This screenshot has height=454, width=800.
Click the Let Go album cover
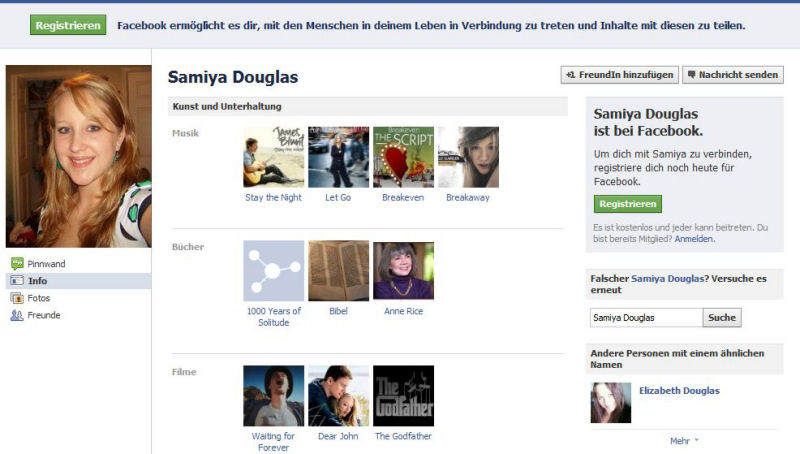338,157
